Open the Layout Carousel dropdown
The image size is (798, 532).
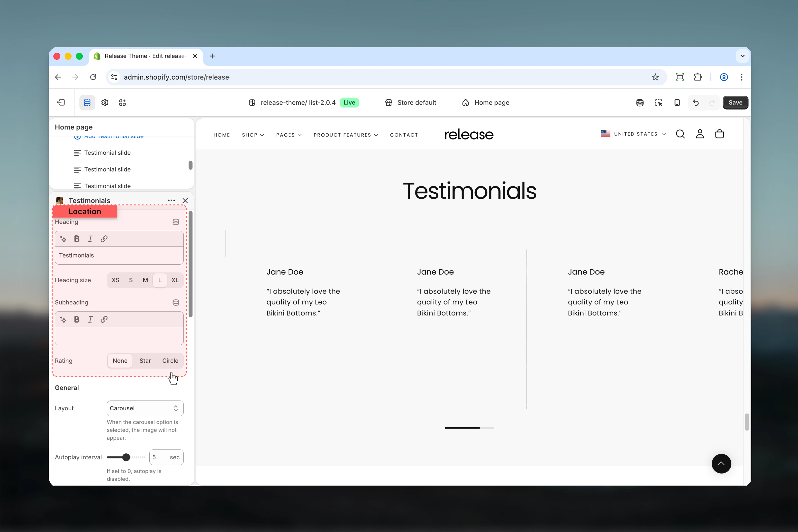coord(145,408)
